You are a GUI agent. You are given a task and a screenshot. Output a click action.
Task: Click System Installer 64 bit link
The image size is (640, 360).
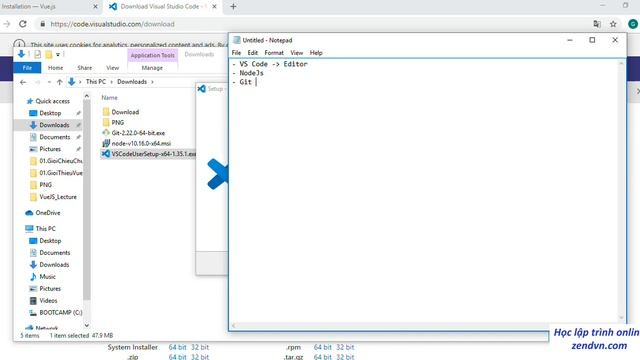(177, 347)
